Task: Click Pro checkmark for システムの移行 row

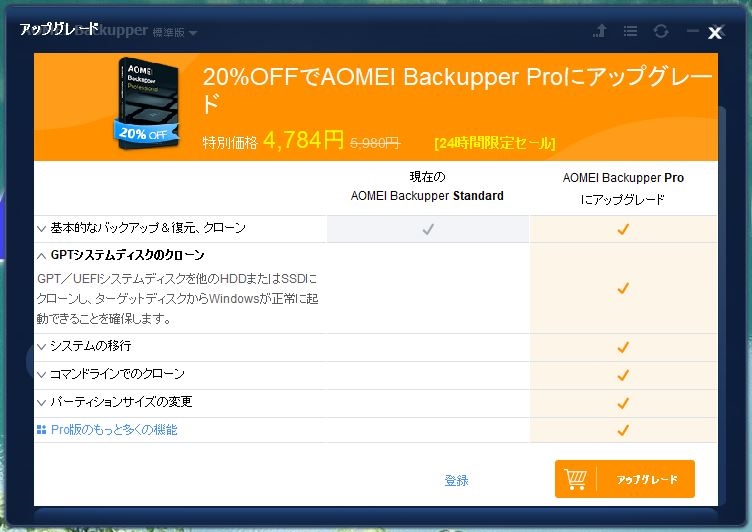Action: tap(623, 347)
